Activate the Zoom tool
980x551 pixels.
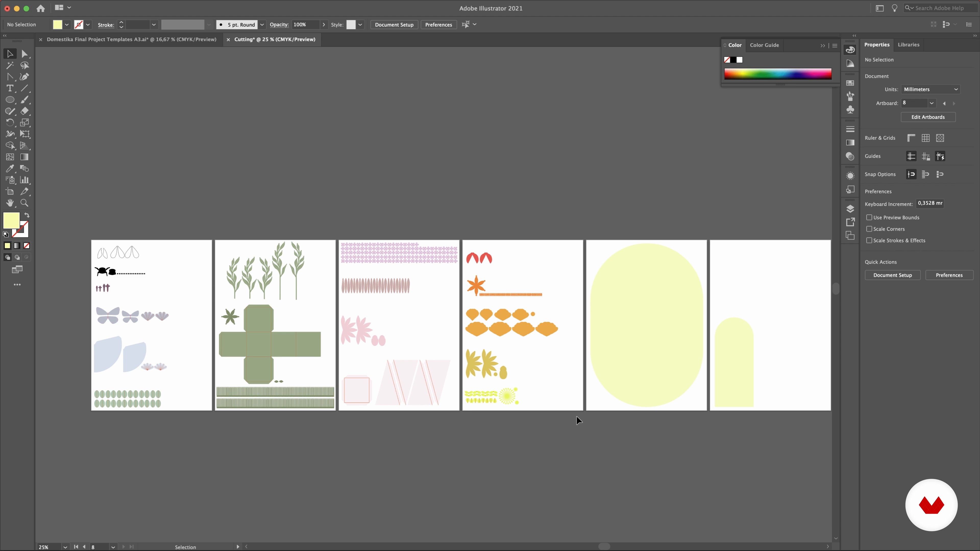(x=24, y=203)
